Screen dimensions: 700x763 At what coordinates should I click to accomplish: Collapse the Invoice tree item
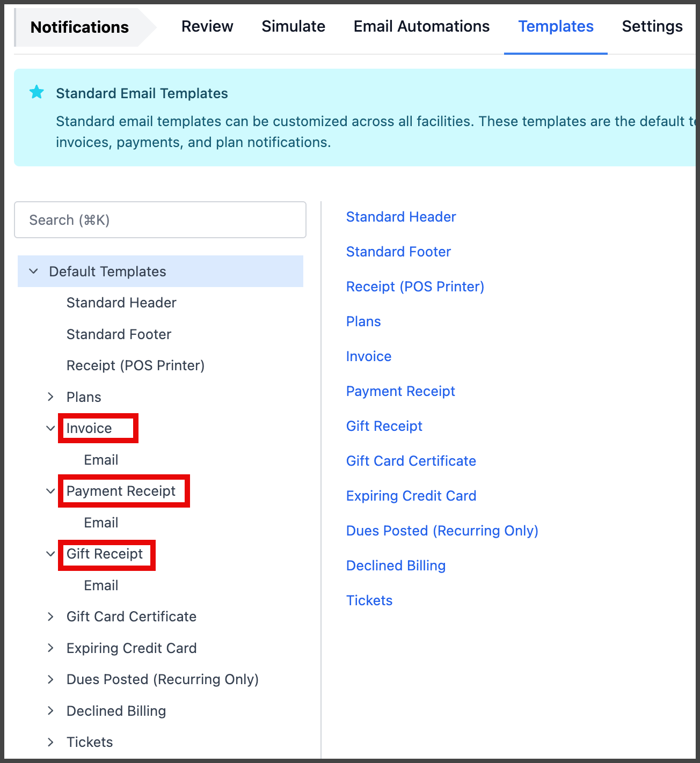coord(50,428)
